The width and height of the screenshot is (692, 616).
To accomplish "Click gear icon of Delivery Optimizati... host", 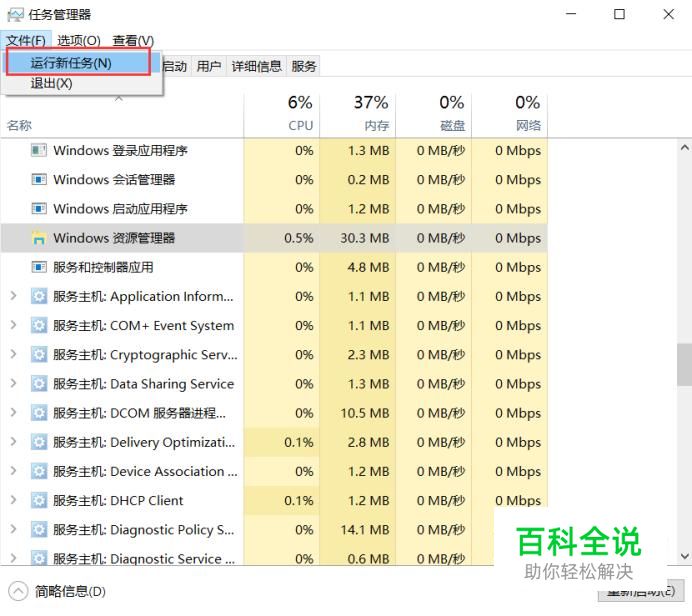I will click(x=39, y=442).
